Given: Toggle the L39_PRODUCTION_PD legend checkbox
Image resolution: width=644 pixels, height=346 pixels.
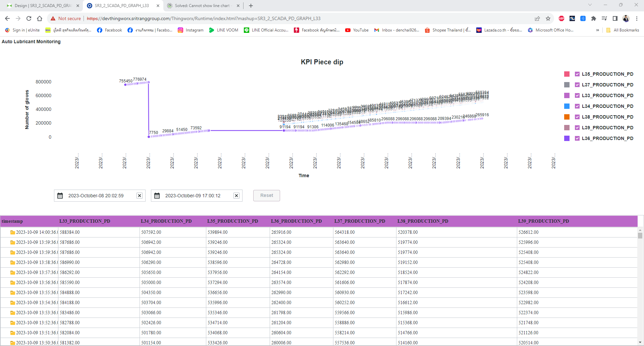Looking at the screenshot, I should click(577, 128).
